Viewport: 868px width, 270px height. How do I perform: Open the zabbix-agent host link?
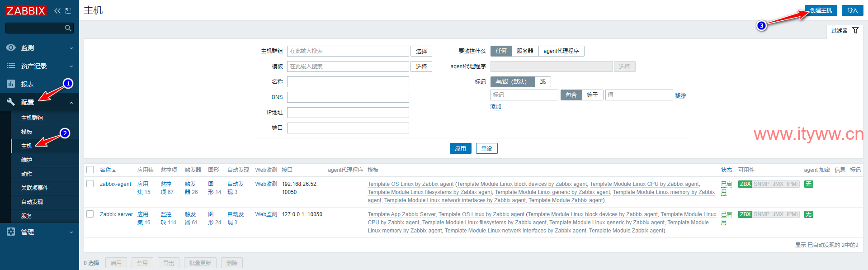115,184
